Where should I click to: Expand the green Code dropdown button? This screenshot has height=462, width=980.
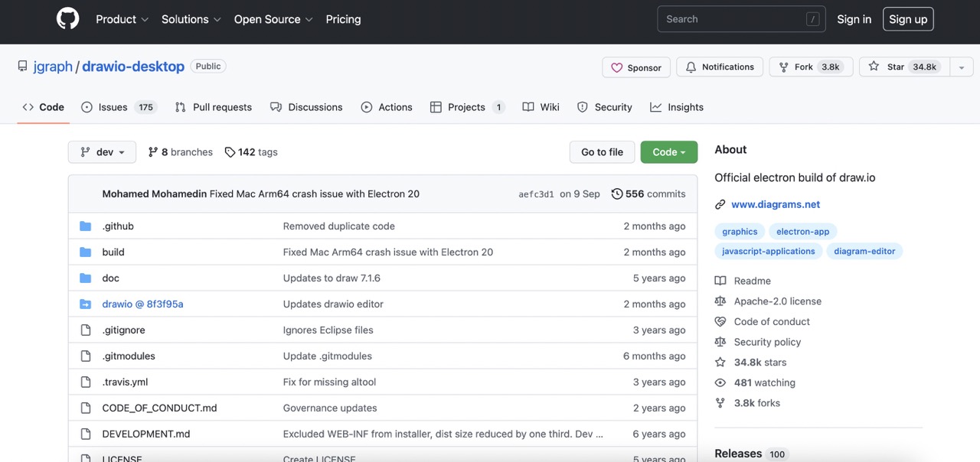coord(669,152)
